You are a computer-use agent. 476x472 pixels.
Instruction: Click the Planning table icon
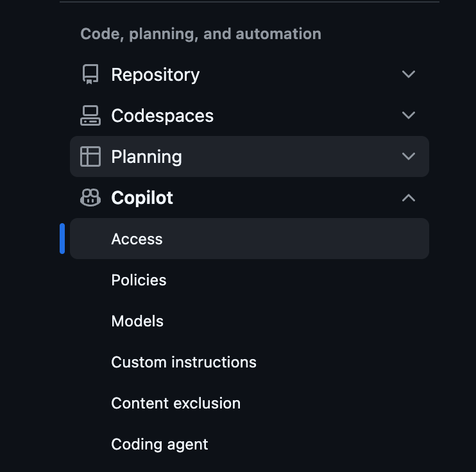[x=90, y=157]
